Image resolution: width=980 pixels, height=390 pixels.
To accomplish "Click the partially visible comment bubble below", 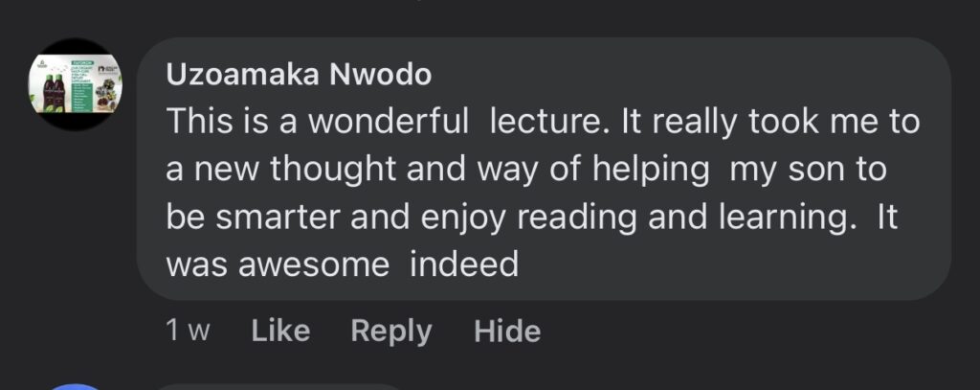I will coord(287,386).
